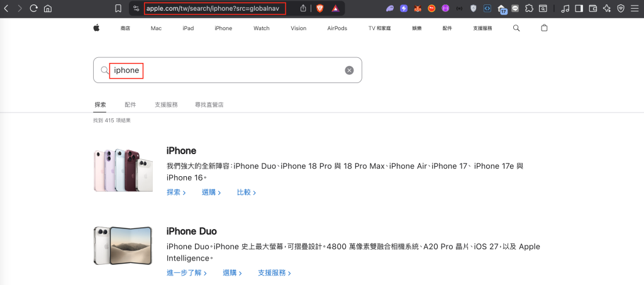Click 比較 link under iPhone result
This screenshot has height=285, width=644.
pos(247,192)
